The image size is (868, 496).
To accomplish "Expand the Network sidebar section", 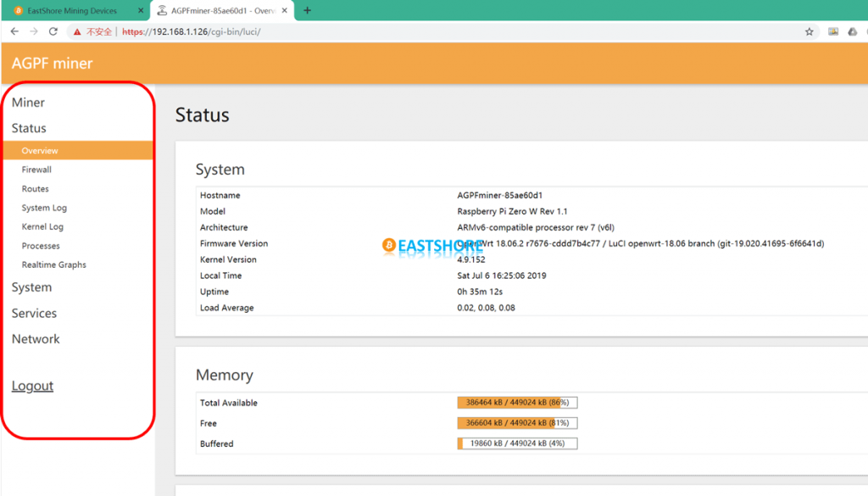I will [x=36, y=338].
